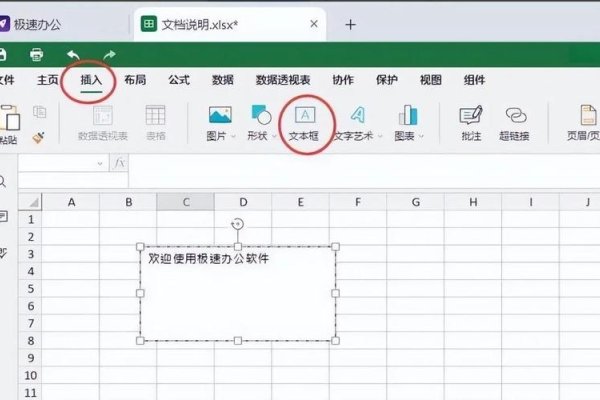600x400 pixels.
Task: Open the comments panel icon in left sidebar
Action: pyautogui.click(x=3, y=217)
